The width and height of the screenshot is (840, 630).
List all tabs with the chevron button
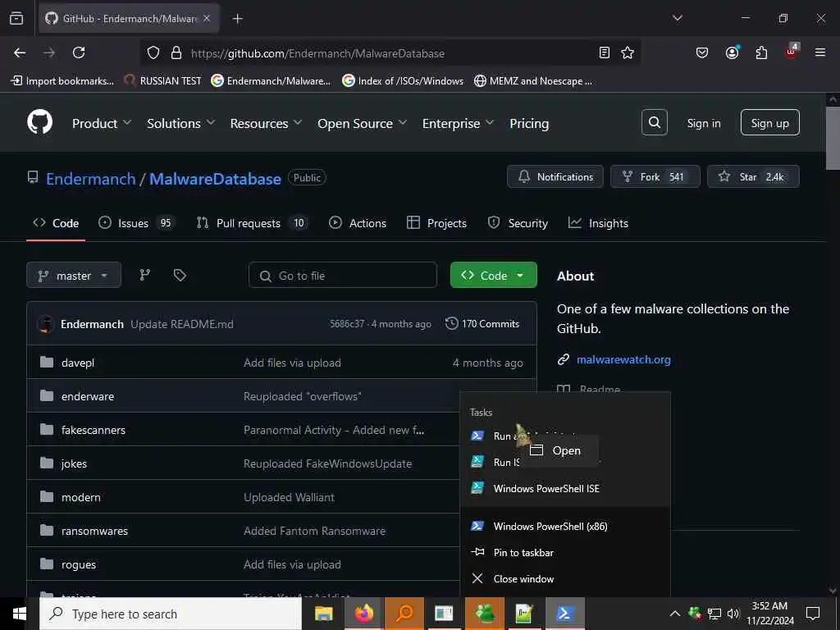[677, 18]
